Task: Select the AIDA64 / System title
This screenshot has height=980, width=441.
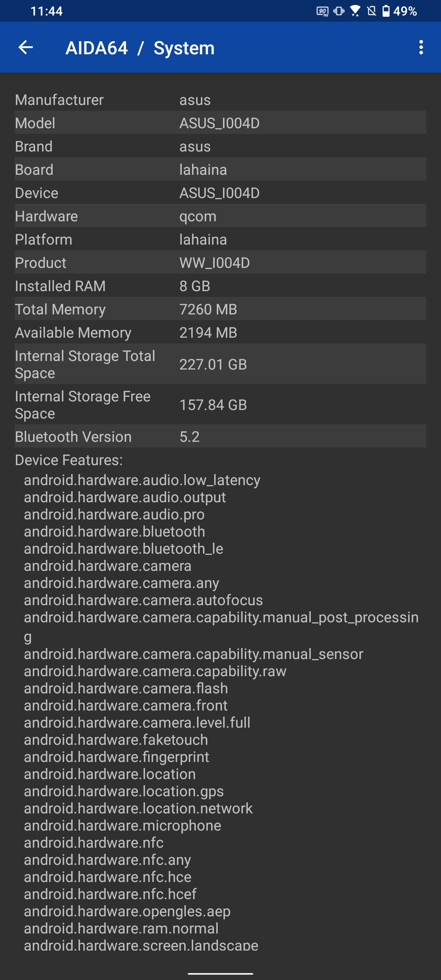Action: [x=140, y=48]
